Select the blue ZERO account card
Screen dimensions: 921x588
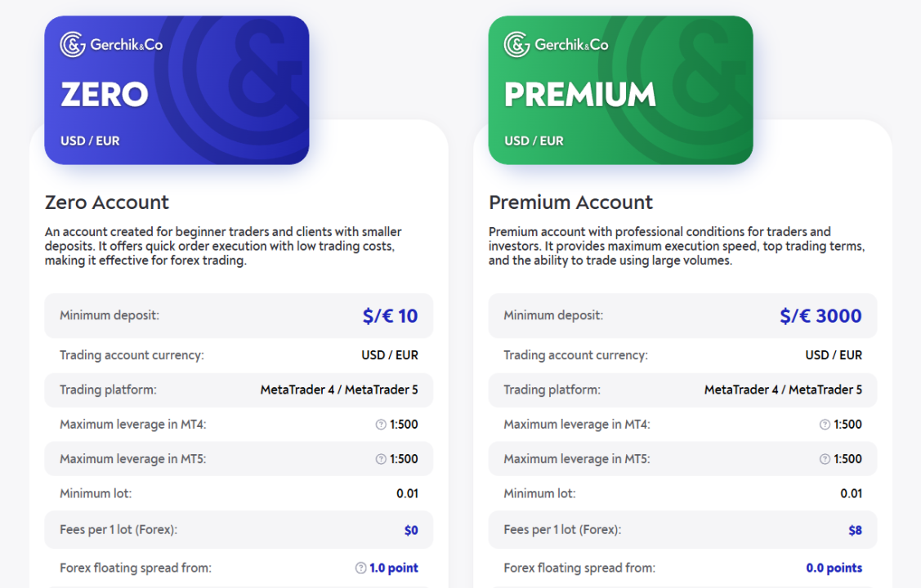coord(177,90)
